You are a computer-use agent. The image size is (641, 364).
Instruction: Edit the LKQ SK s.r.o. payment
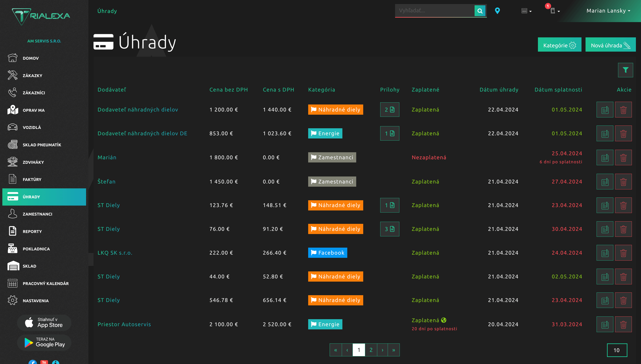pyautogui.click(x=605, y=253)
